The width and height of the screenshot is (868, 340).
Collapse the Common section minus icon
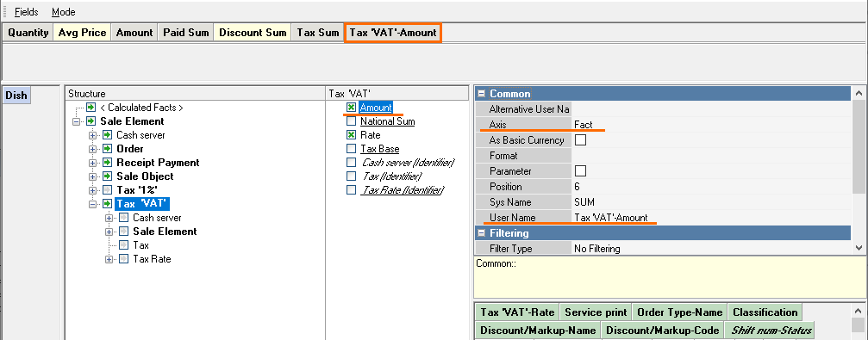pyautogui.click(x=482, y=94)
